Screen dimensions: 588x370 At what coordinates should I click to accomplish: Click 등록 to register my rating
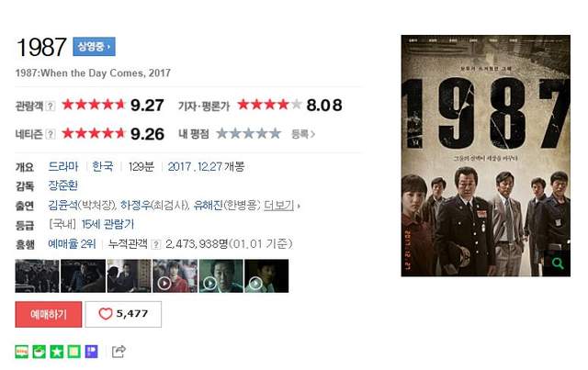point(303,134)
